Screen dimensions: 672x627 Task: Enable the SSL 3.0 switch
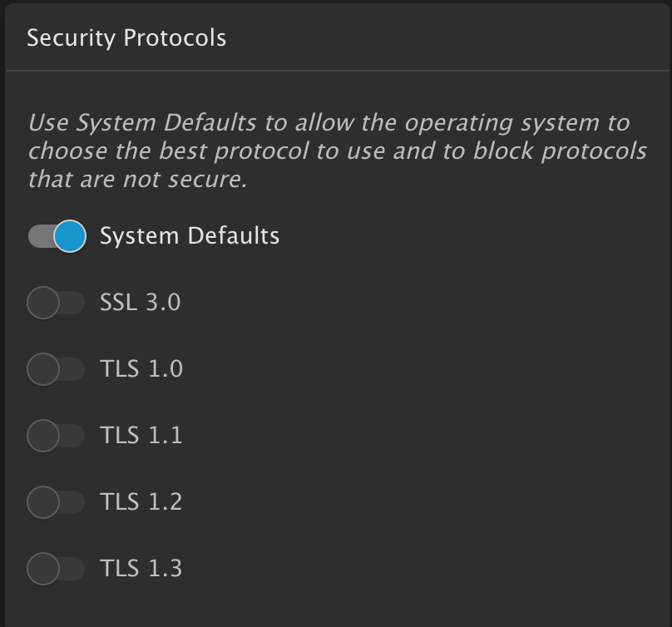point(56,303)
